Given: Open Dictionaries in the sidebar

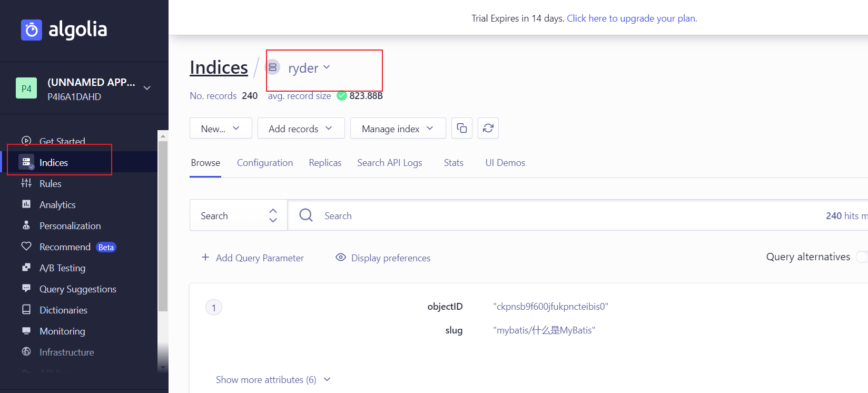Looking at the screenshot, I should 63,310.
